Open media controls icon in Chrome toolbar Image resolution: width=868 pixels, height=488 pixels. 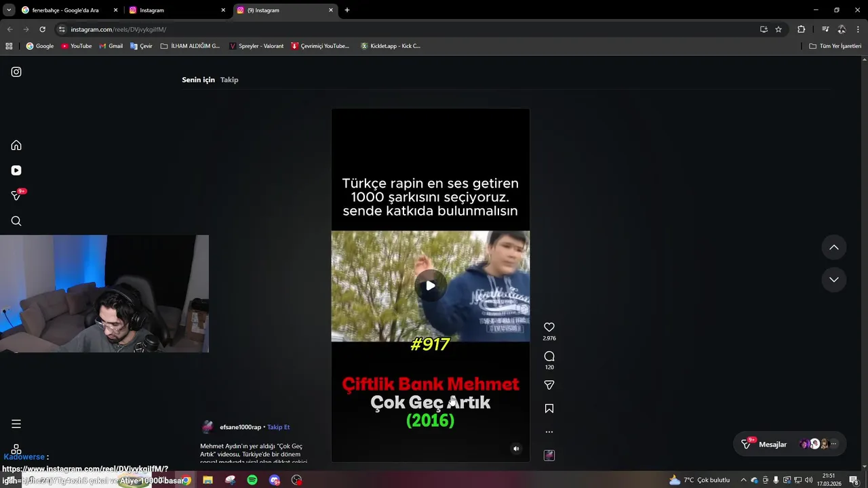pos(825,29)
